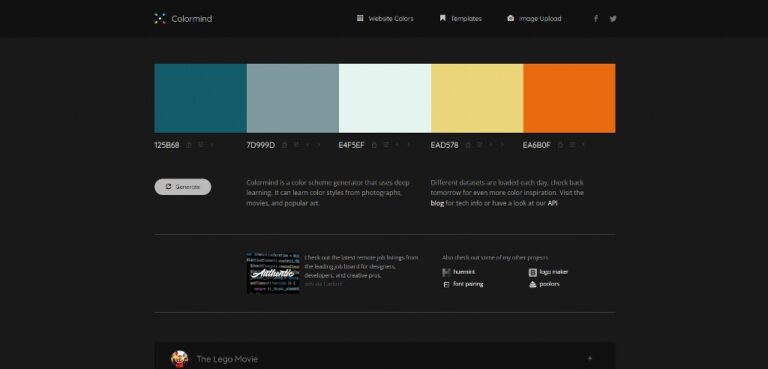Move the 7D999D color left
The image size is (768, 369).
pos(308,145)
